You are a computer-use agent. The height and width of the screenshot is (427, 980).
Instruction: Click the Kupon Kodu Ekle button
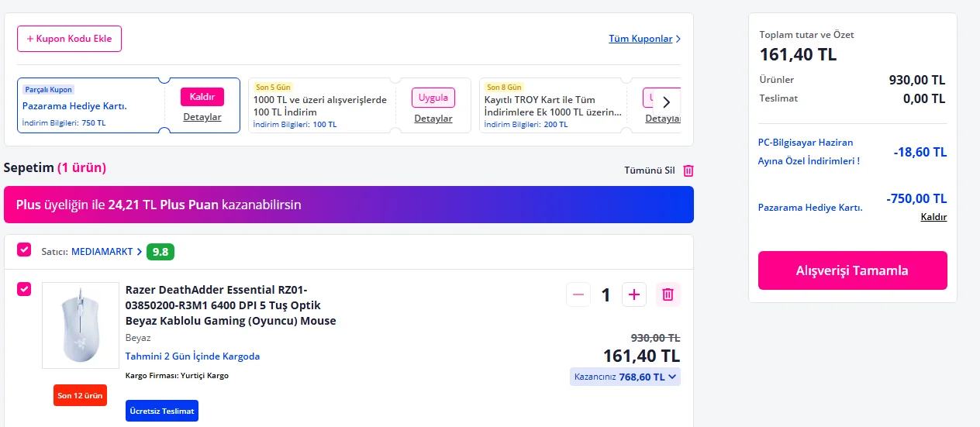(69, 39)
